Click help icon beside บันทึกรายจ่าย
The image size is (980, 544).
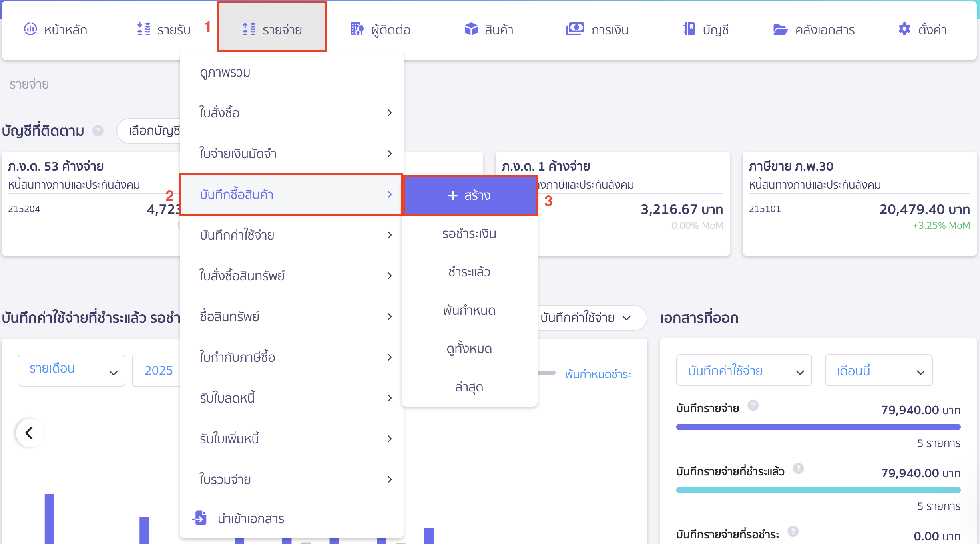753,405
